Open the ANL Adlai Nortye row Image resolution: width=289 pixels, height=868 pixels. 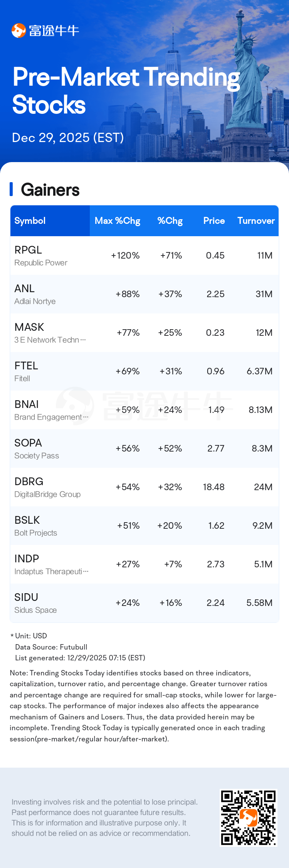click(144, 294)
